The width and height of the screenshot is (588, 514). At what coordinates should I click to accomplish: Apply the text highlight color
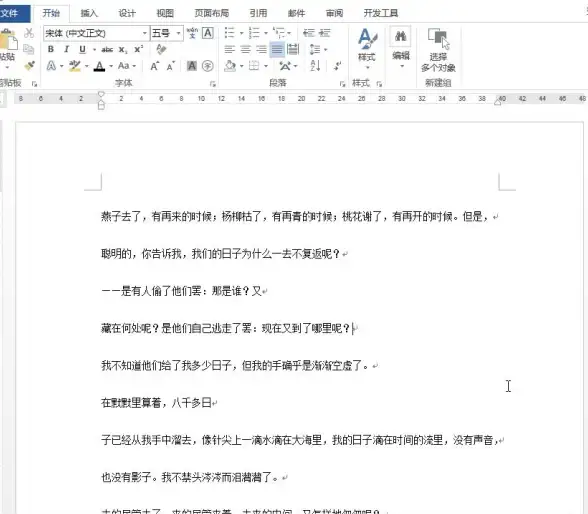tap(75, 66)
